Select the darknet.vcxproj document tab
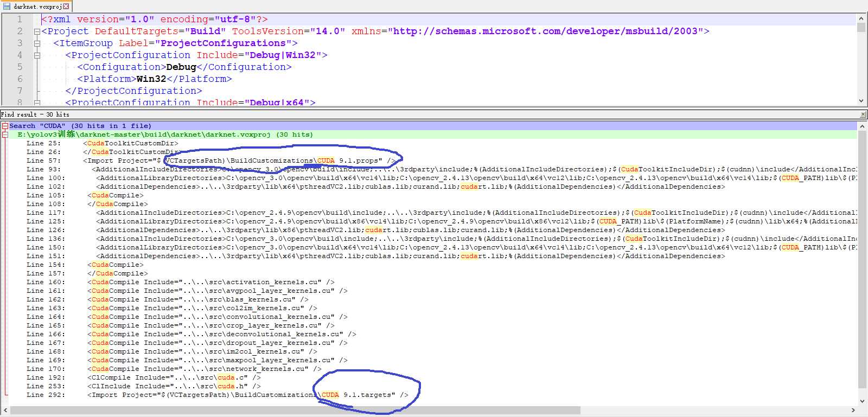 coord(37,7)
